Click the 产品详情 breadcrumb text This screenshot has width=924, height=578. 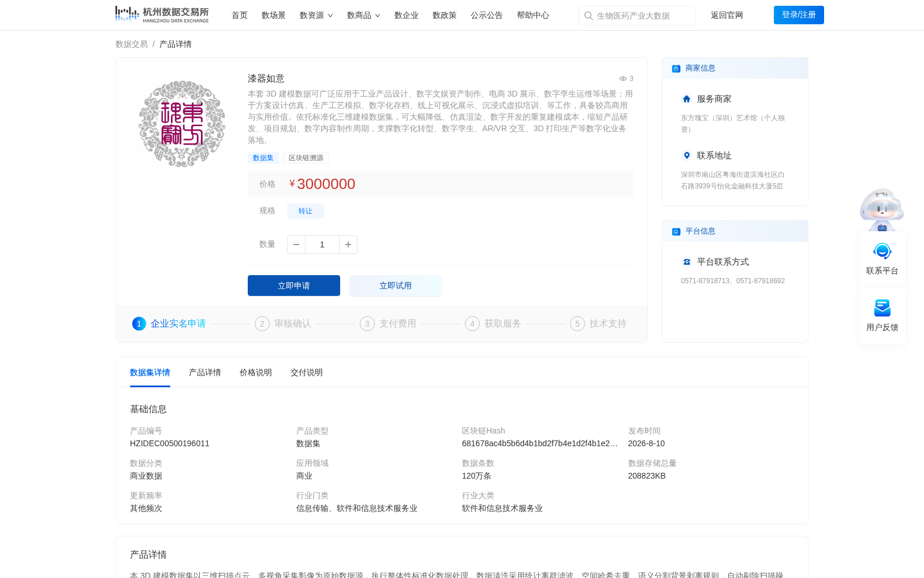176,45
